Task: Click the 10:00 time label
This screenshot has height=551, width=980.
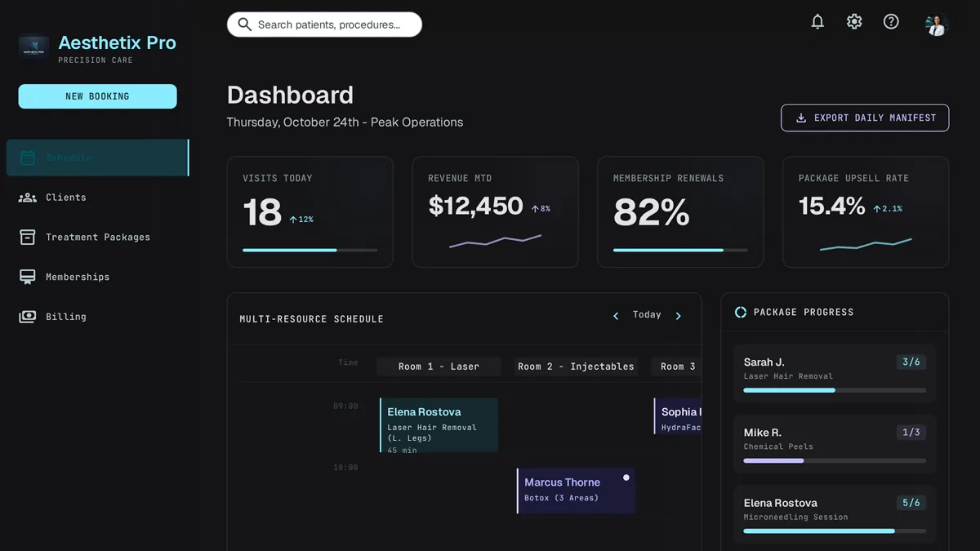Action: pos(345,468)
